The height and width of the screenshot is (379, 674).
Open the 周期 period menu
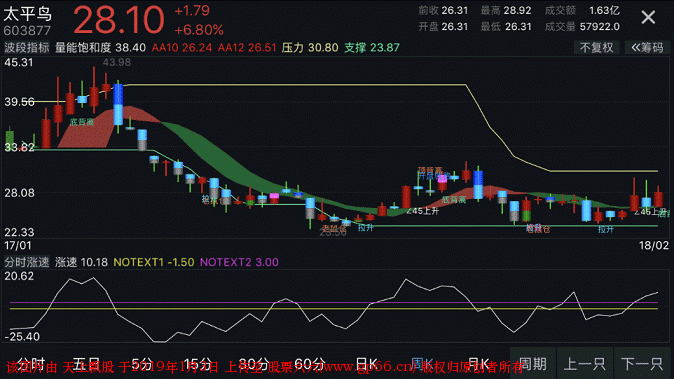[533, 364]
